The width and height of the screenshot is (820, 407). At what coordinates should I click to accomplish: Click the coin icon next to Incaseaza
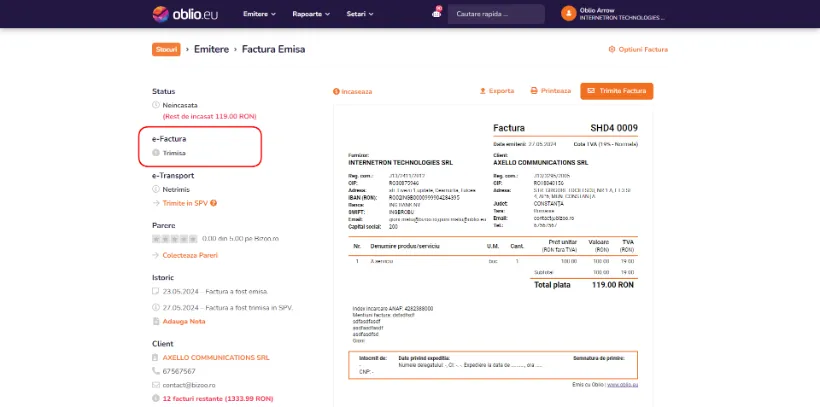(336, 92)
